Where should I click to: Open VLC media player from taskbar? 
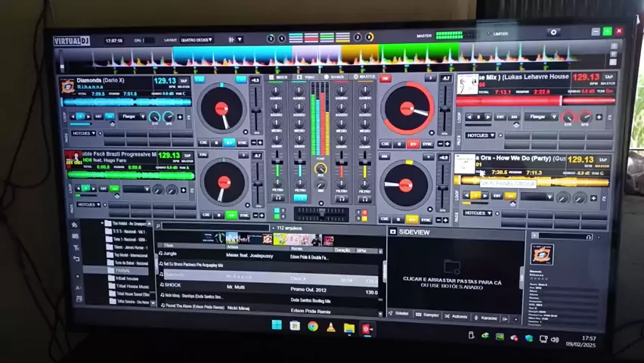330,327
